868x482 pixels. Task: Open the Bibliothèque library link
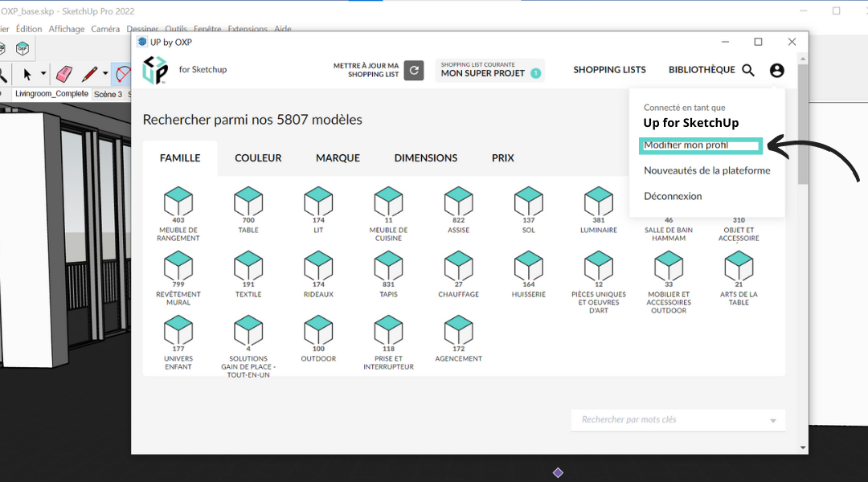pos(702,70)
